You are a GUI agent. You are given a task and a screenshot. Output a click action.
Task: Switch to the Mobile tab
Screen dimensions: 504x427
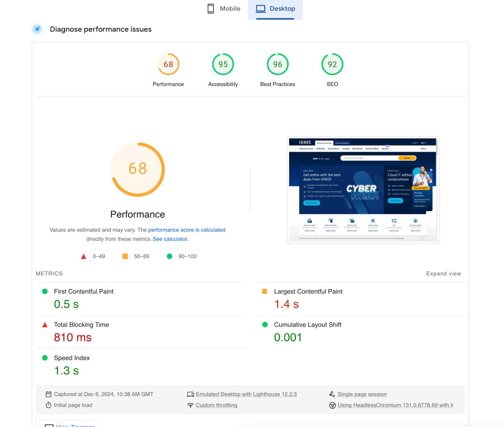pyautogui.click(x=224, y=9)
